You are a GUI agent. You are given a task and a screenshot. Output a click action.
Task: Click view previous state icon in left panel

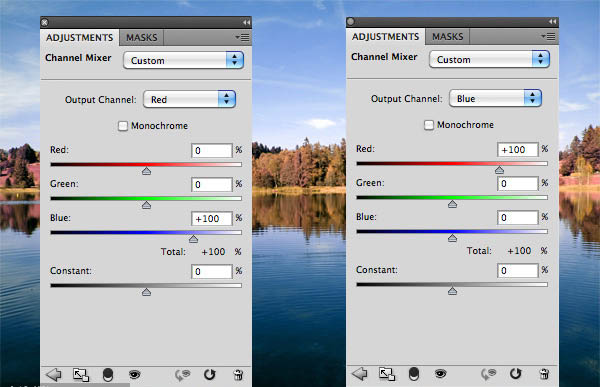click(x=183, y=375)
